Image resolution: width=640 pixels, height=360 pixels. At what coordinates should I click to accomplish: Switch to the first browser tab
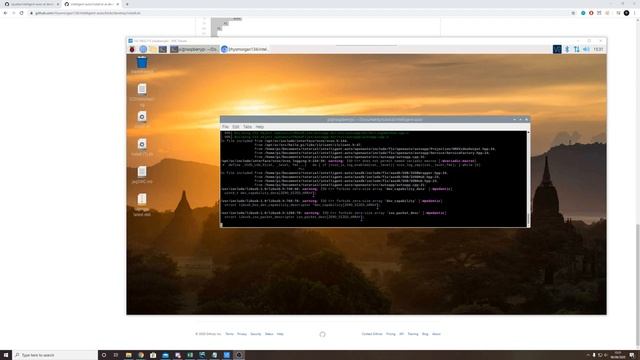[32, 4]
